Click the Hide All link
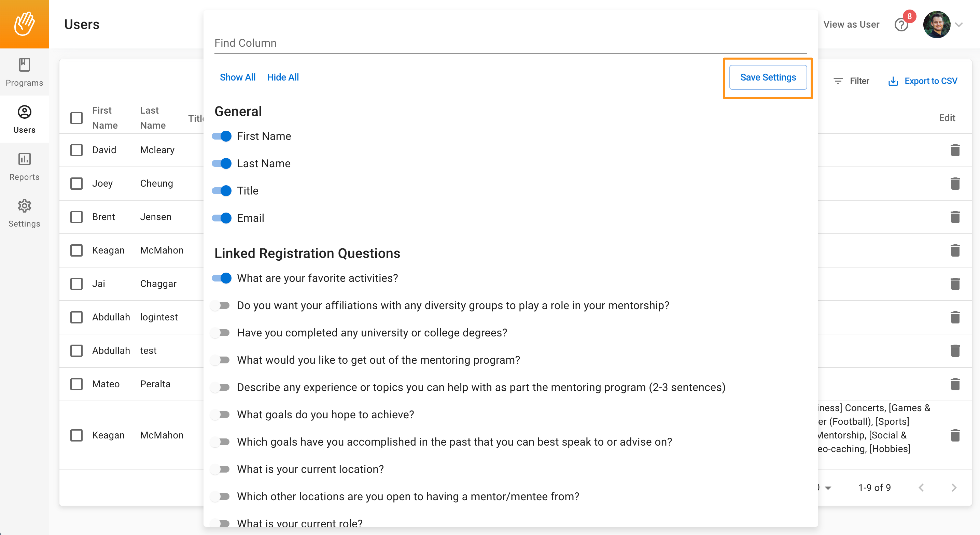Image resolution: width=980 pixels, height=535 pixels. coord(283,77)
